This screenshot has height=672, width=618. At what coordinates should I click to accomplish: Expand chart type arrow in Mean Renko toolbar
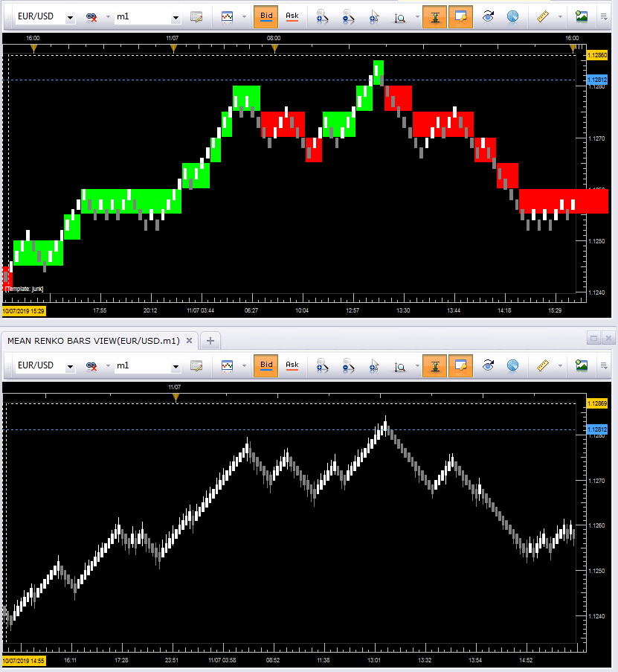[x=244, y=366]
